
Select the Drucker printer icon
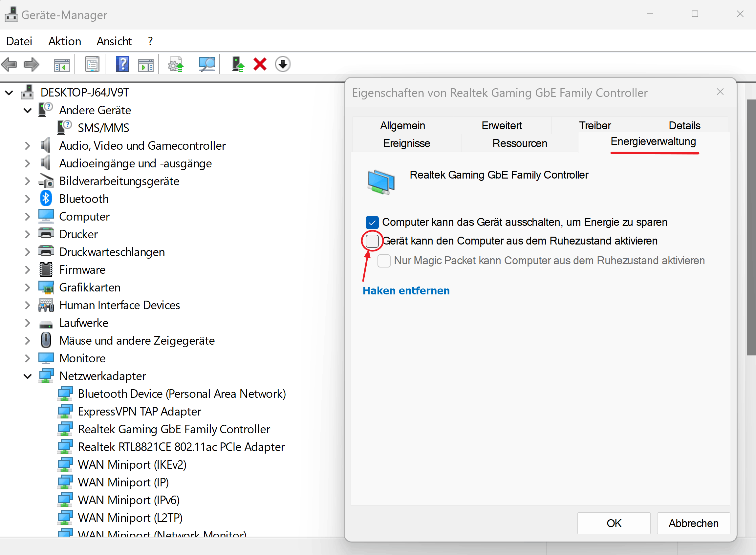(x=46, y=234)
